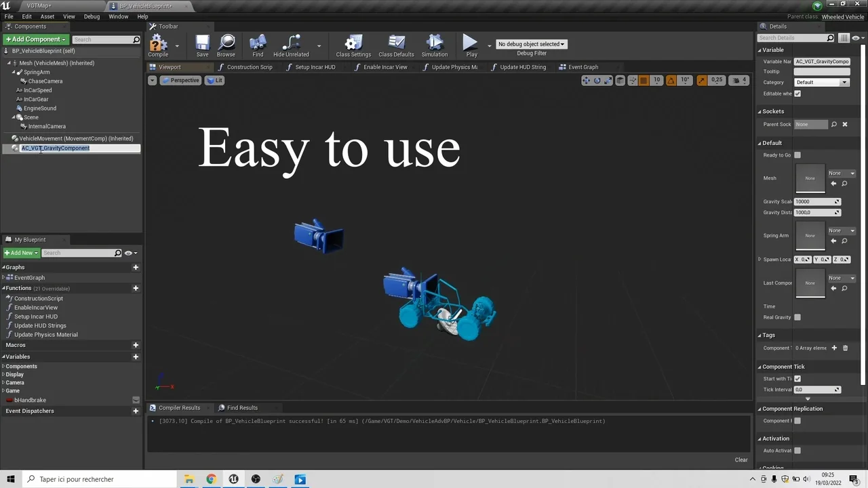Enable the Real Gravity checkbox

[x=797, y=317]
